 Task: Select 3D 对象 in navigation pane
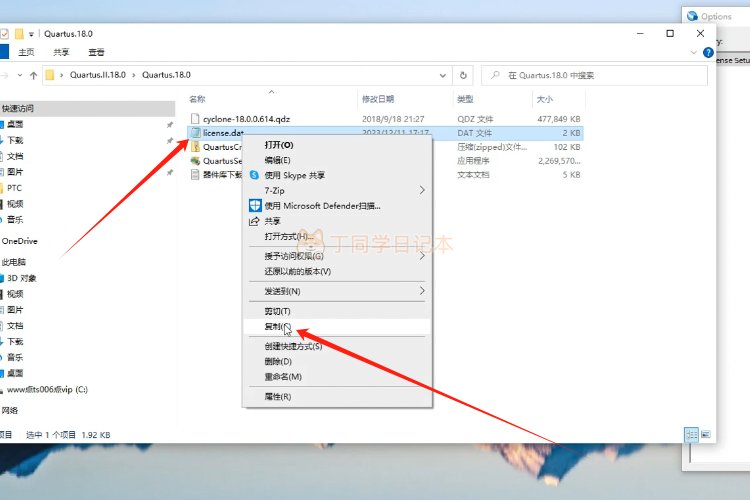click(x=22, y=278)
